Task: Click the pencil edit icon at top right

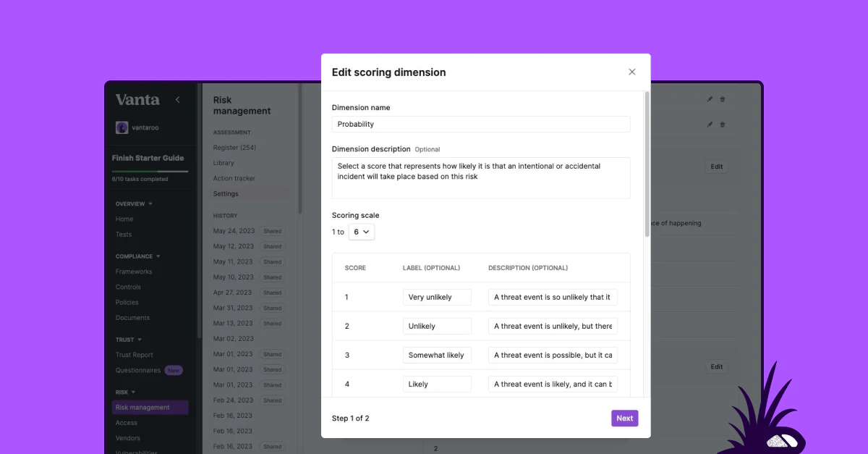Action: 709,98
